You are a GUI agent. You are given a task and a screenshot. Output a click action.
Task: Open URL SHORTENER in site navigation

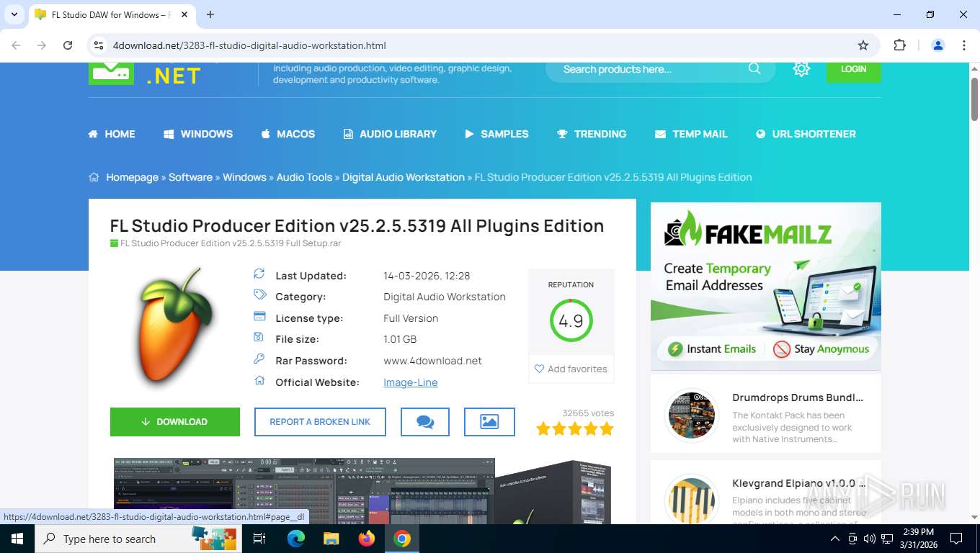tap(806, 134)
